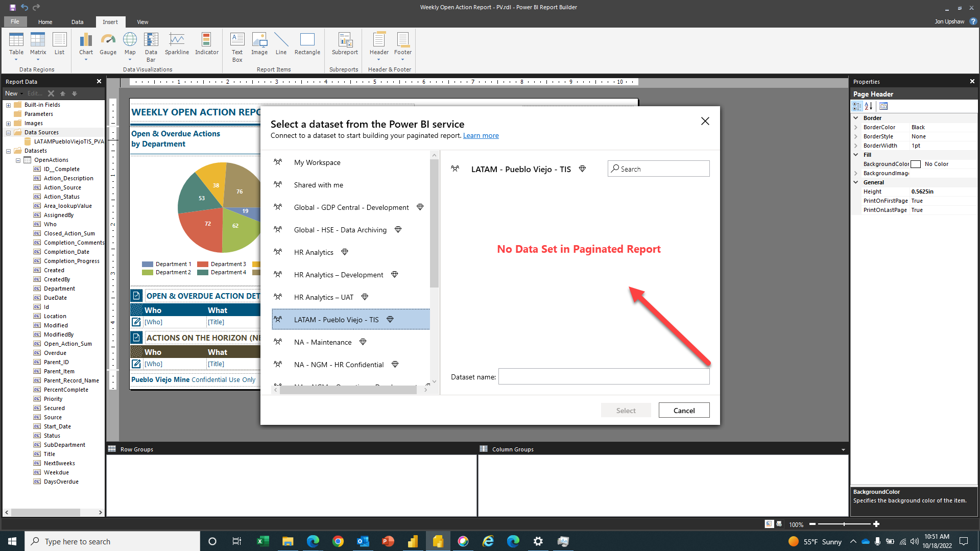Open the New dropdown in Report Data

click(x=14, y=93)
